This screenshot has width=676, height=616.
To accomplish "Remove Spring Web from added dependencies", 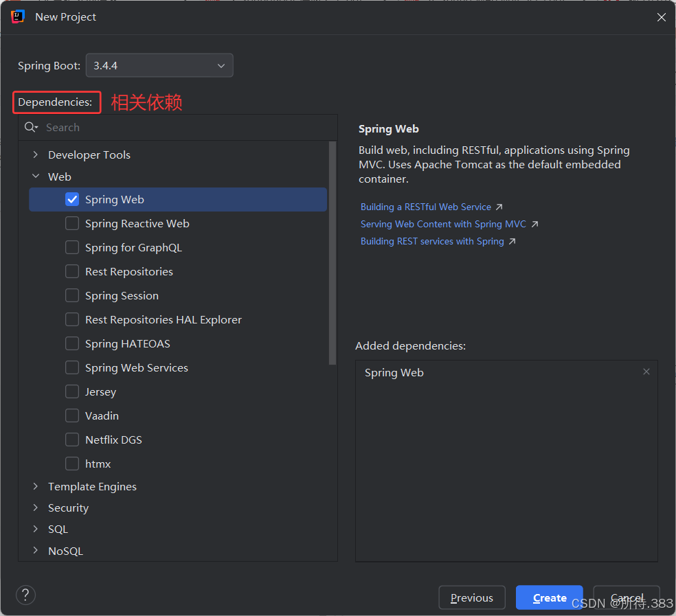I will click(x=646, y=372).
